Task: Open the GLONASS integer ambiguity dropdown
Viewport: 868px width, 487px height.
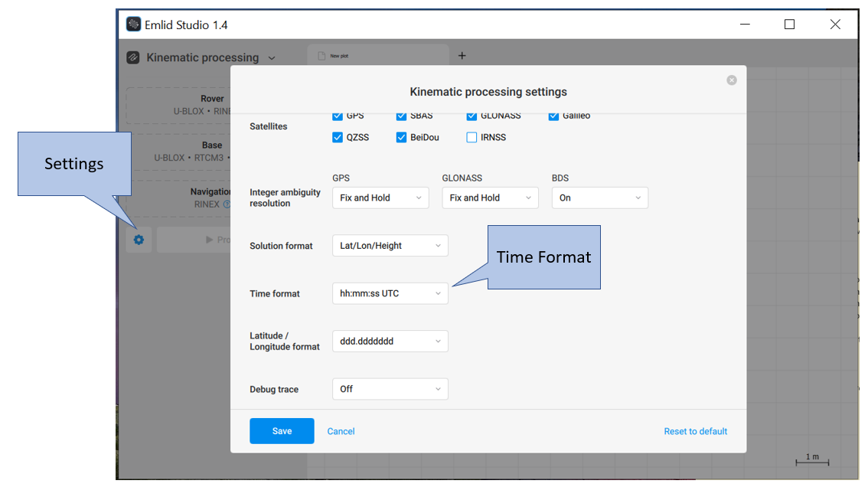Action: click(490, 198)
